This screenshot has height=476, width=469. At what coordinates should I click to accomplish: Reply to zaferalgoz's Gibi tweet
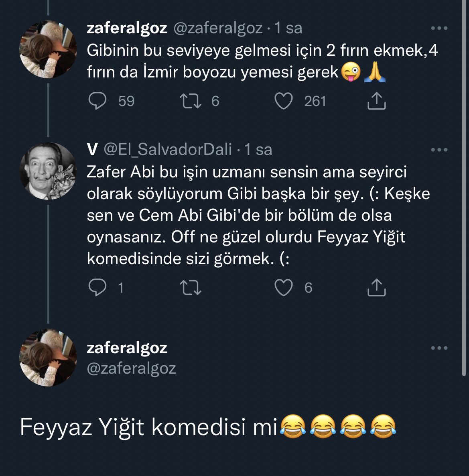pos(97,101)
